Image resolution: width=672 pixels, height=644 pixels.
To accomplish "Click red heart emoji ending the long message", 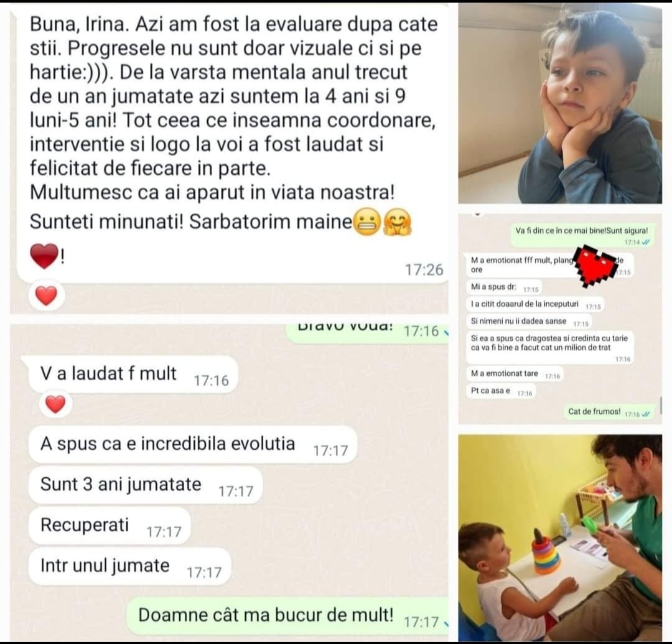I will click(44, 256).
